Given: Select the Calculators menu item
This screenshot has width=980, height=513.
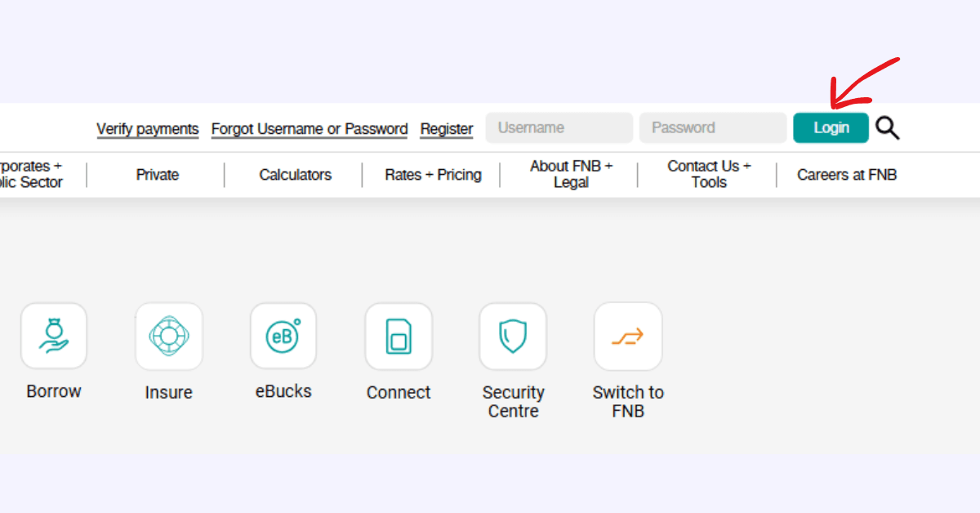Looking at the screenshot, I should (295, 174).
